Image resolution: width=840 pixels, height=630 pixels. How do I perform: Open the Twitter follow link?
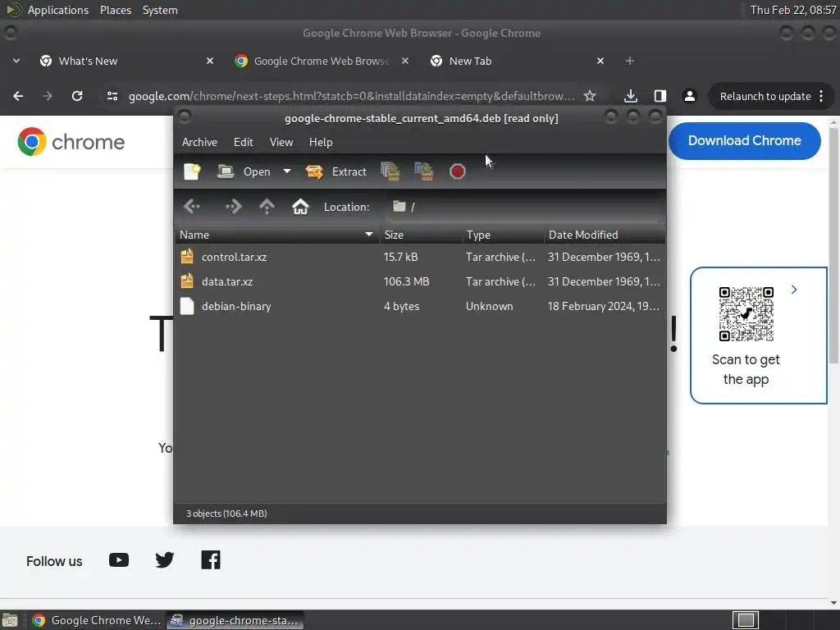coord(164,560)
